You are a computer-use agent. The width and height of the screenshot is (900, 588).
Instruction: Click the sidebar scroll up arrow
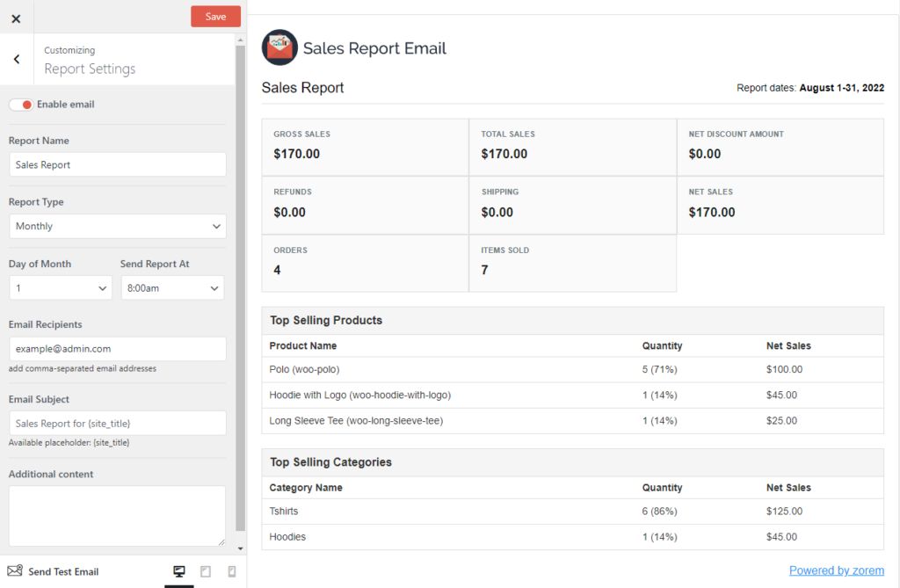pos(241,40)
